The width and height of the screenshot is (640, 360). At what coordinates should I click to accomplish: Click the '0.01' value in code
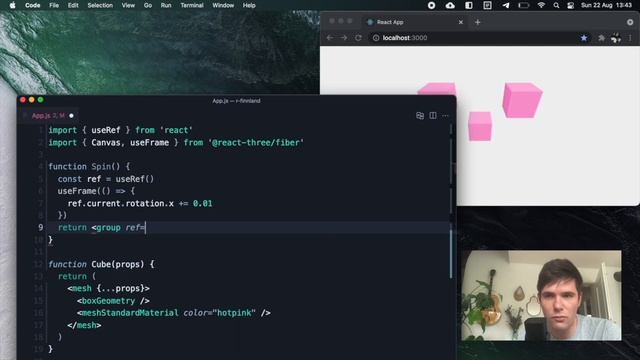(202, 203)
